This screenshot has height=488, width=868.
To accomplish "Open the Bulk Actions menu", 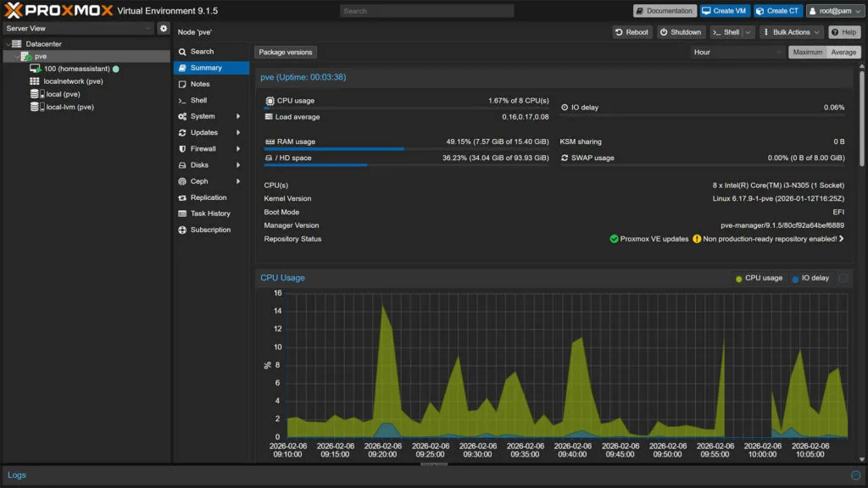I will coord(791,32).
